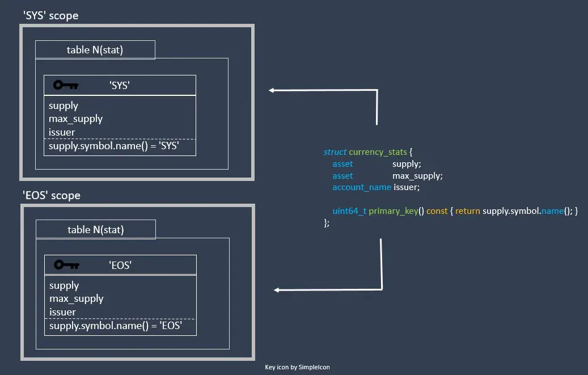Click 'issuer' field in the EOS row
This screenshot has width=588, height=375.
click(x=62, y=312)
